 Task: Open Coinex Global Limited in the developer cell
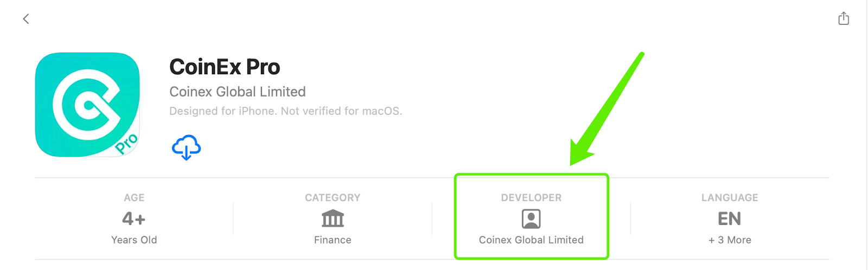(x=531, y=240)
